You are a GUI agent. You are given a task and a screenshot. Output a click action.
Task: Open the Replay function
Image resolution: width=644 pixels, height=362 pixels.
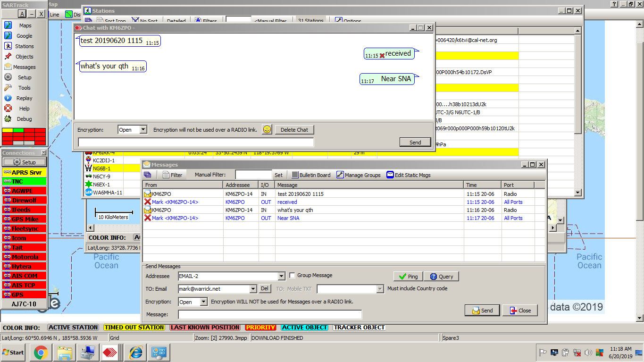coord(24,98)
